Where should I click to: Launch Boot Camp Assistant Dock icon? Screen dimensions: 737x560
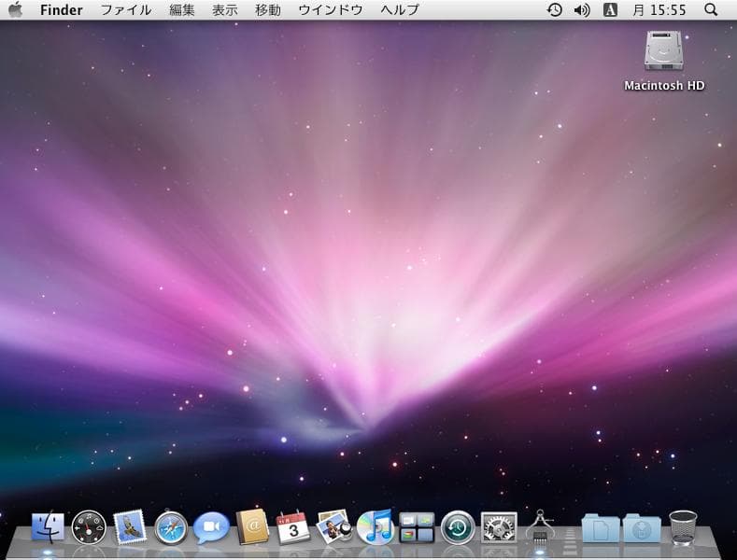(540, 525)
